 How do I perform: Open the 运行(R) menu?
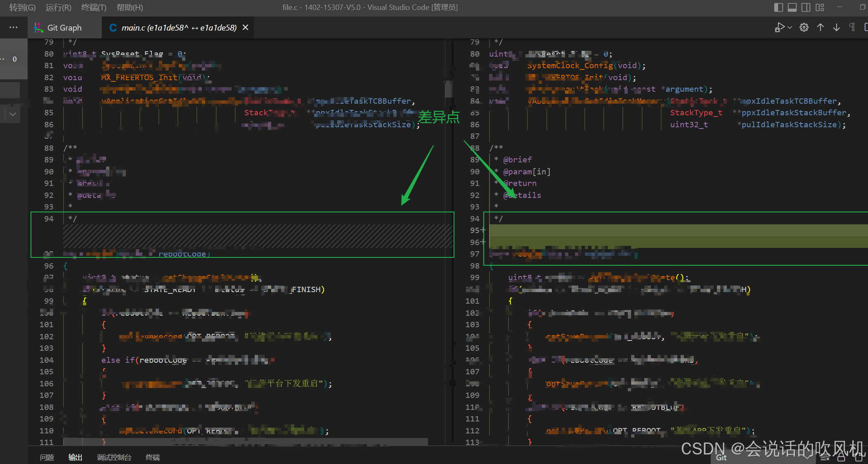(x=58, y=7)
